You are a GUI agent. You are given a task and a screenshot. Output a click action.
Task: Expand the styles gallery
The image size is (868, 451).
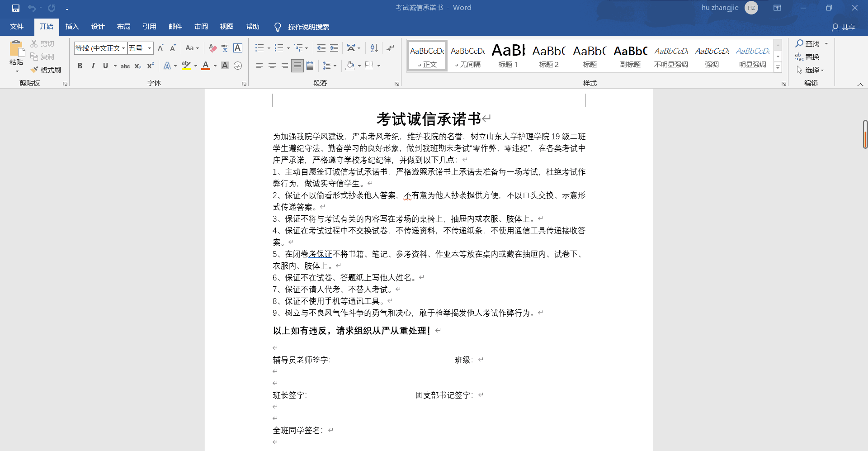(778, 68)
